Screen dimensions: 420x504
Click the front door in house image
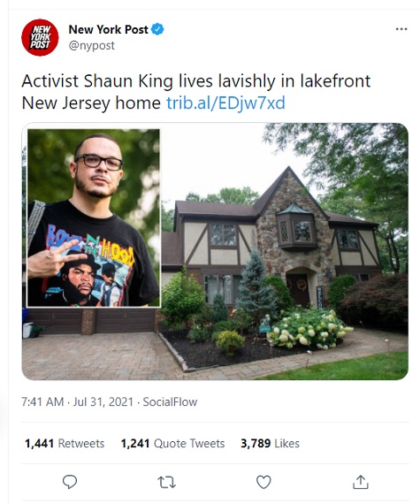[298, 290]
